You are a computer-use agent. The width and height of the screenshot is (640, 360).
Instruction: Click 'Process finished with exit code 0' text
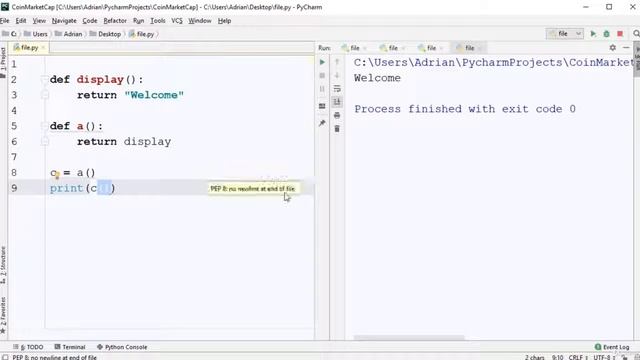coord(465,109)
